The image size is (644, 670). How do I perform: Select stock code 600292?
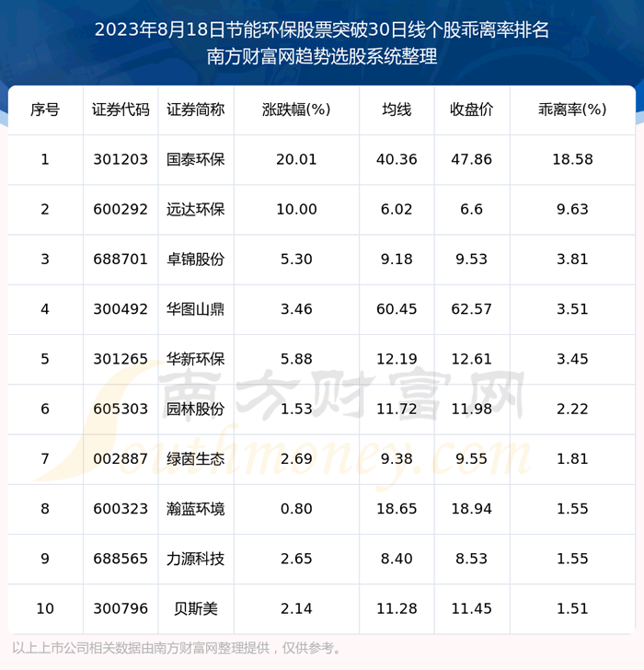[x=121, y=210]
